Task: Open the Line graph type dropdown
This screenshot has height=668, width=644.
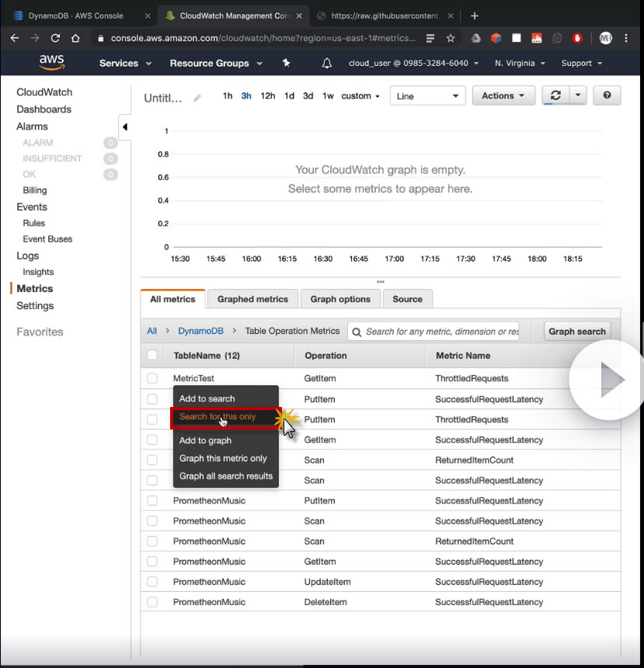Action: click(x=426, y=96)
